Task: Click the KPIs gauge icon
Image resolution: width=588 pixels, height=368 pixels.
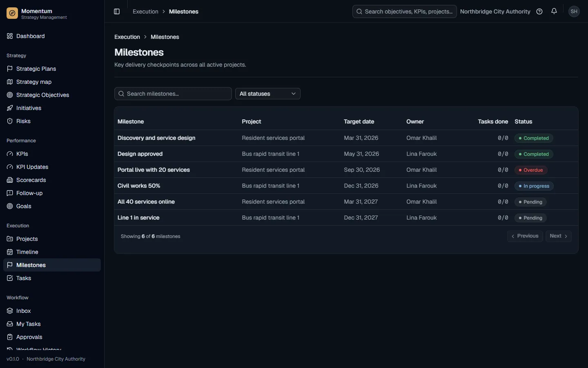Action: 10,154
